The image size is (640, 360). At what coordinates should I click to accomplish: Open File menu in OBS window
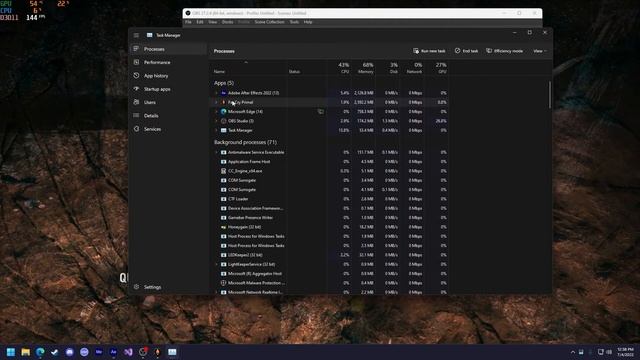(x=188, y=22)
